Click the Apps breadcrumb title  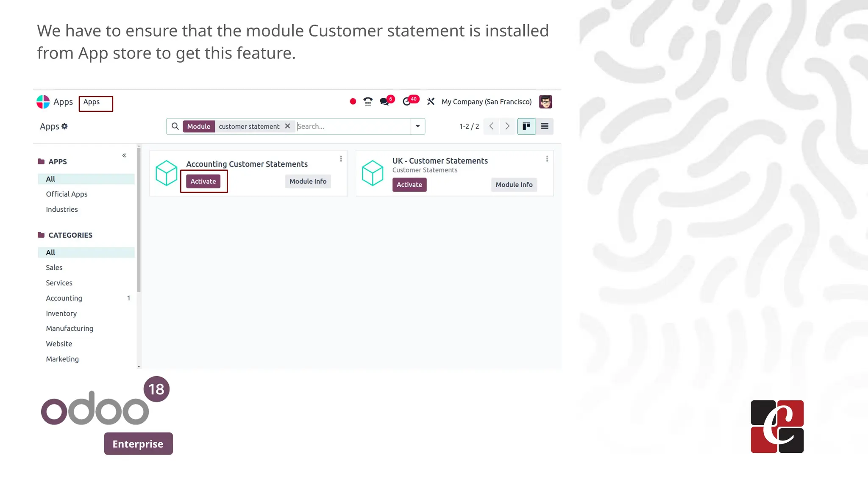[50, 126]
